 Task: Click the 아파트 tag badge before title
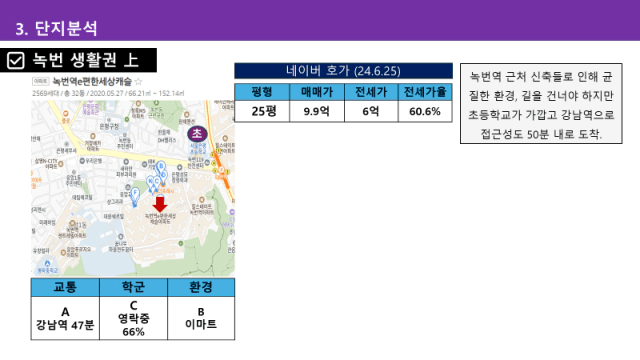(x=40, y=81)
